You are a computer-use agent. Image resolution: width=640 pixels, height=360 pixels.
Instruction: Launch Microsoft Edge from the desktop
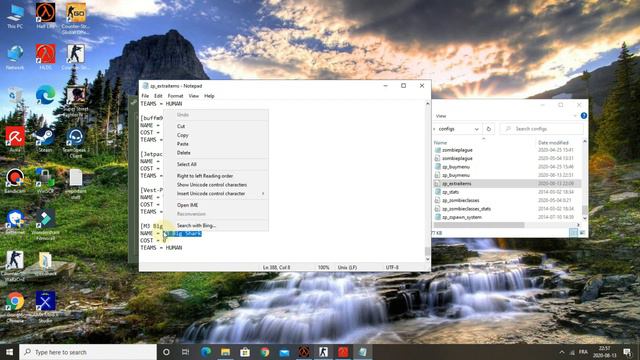click(45, 95)
